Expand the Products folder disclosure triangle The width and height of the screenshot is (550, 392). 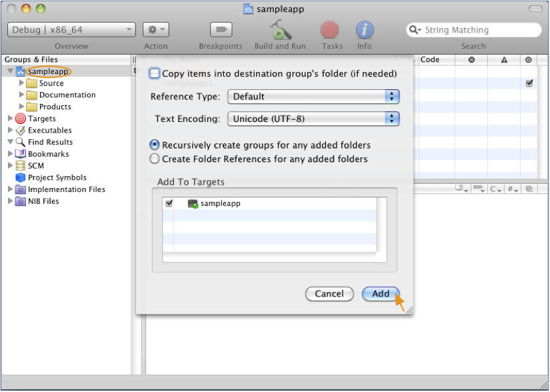click(x=21, y=106)
